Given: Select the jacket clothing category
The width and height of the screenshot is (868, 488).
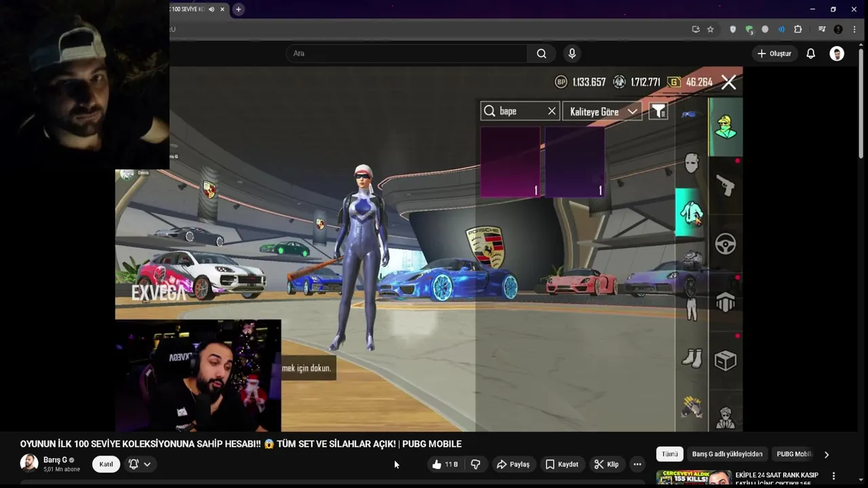Looking at the screenshot, I should (692, 213).
